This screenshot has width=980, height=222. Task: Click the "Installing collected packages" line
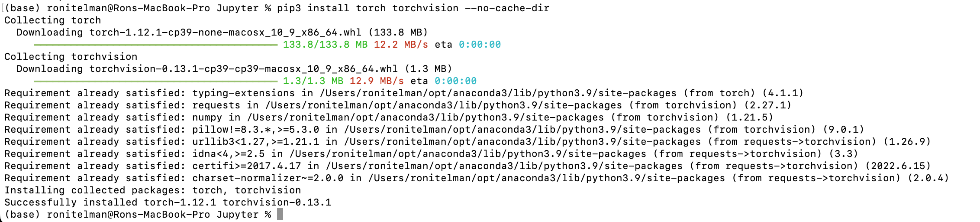(152, 190)
